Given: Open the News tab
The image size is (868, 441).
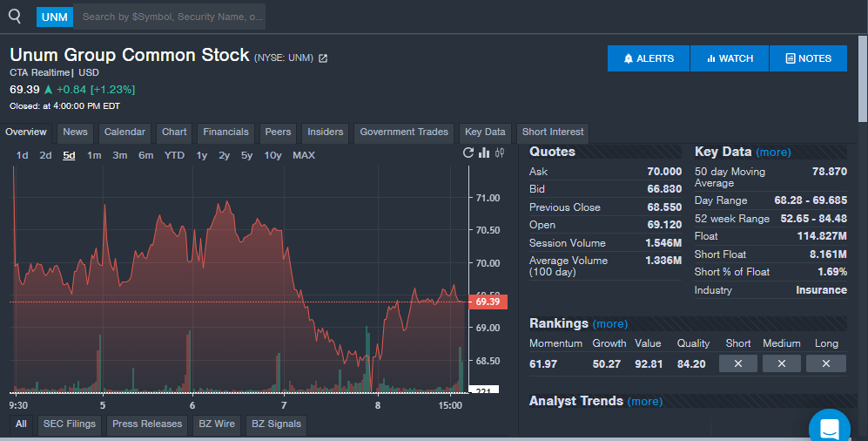Looking at the screenshot, I should tap(75, 132).
